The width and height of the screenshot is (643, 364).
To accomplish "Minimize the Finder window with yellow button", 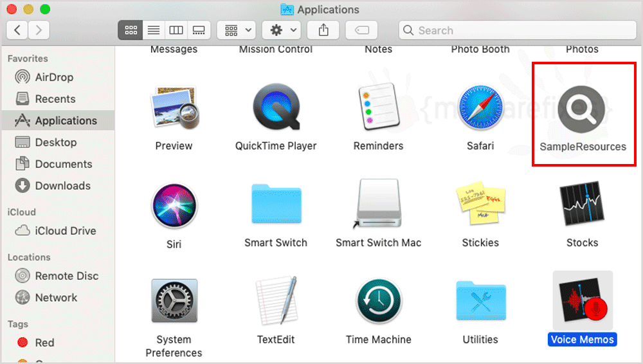I will point(28,9).
